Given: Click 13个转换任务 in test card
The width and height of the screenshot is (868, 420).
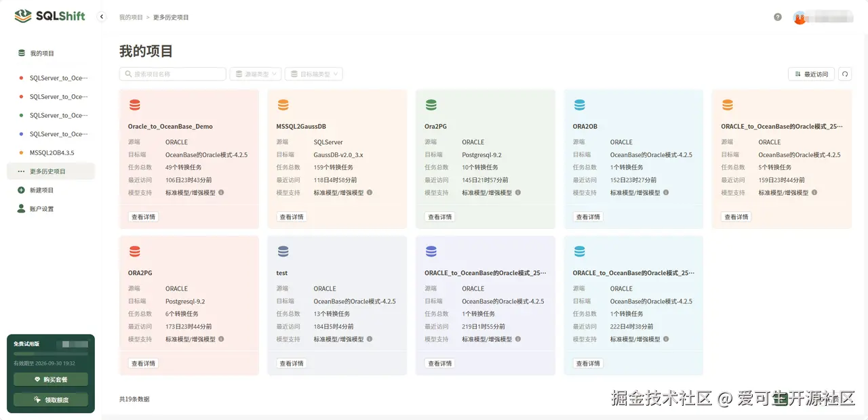Looking at the screenshot, I should tap(332, 314).
